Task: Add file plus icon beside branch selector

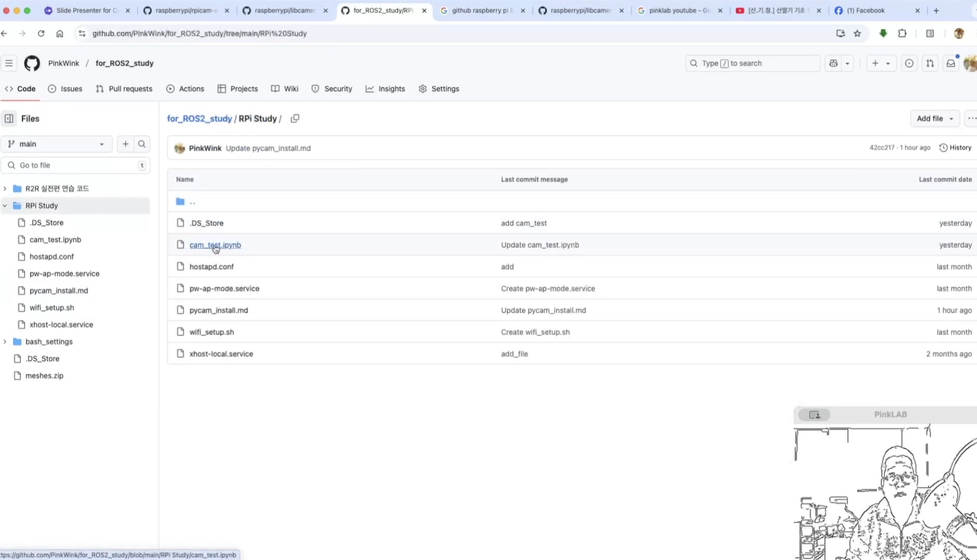Action: [125, 144]
